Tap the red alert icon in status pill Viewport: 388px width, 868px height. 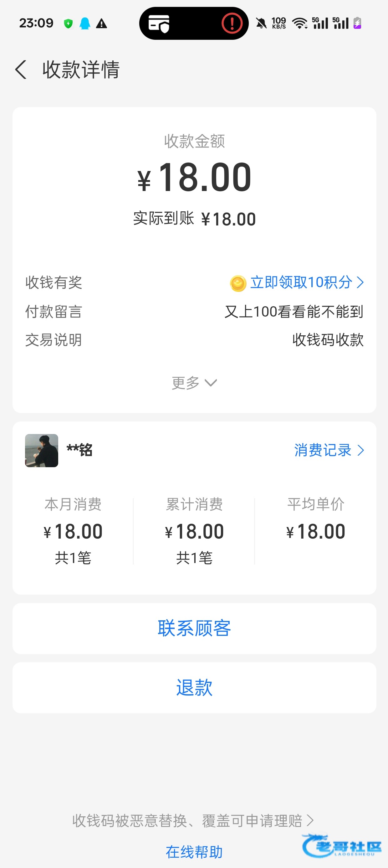[232, 23]
